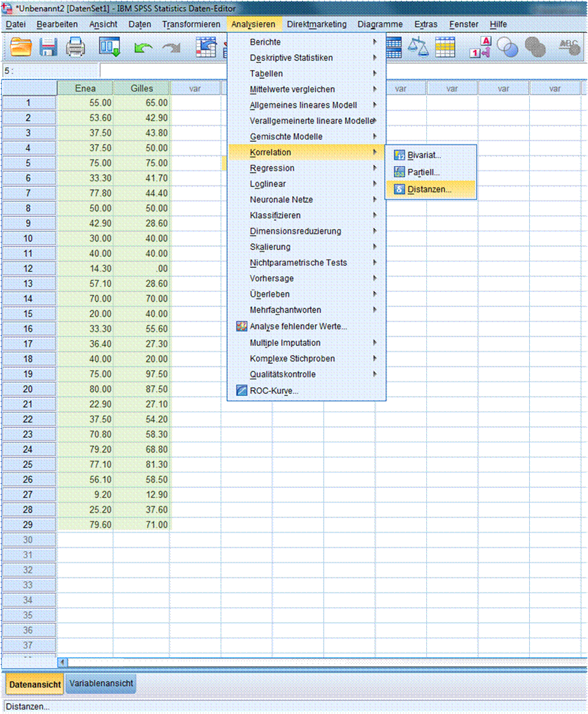The width and height of the screenshot is (588, 714).
Task: Select row header 12
Action: tap(28, 269)
